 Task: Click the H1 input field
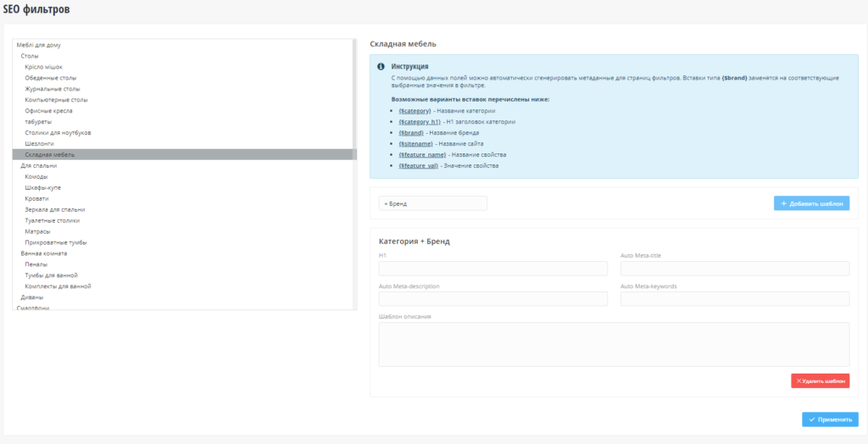tap(493, 269)
